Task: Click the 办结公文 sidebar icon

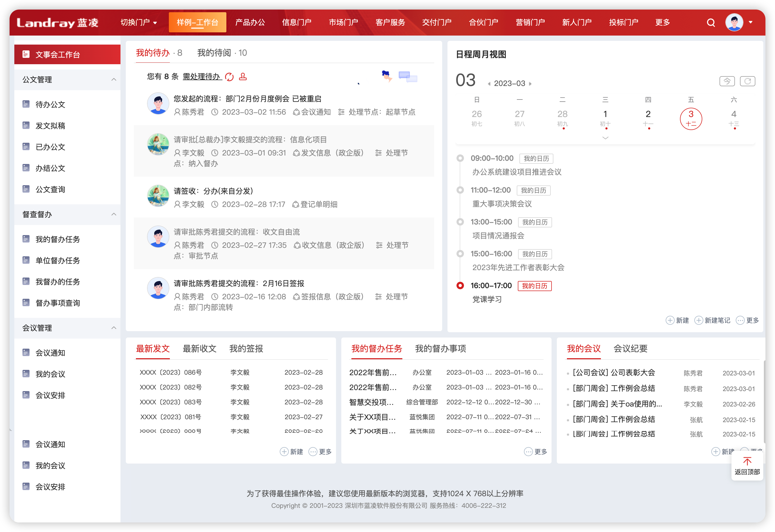Action: (x=26, y=168)
